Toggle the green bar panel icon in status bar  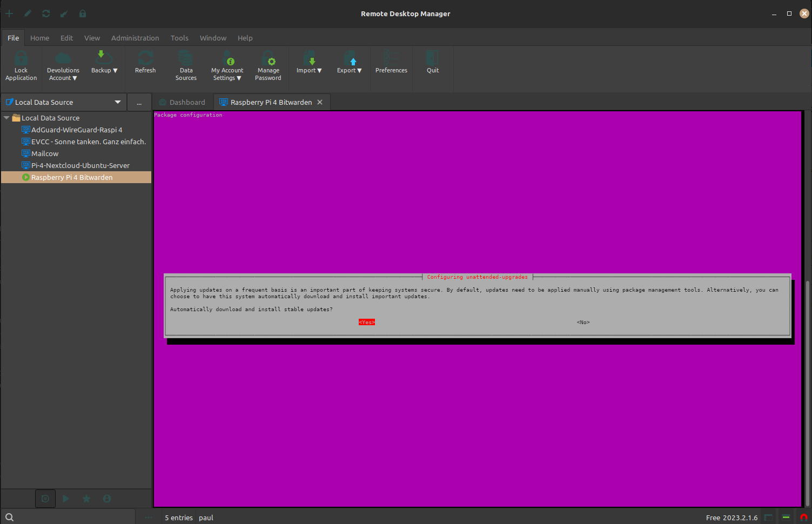[x=786, y=518]
